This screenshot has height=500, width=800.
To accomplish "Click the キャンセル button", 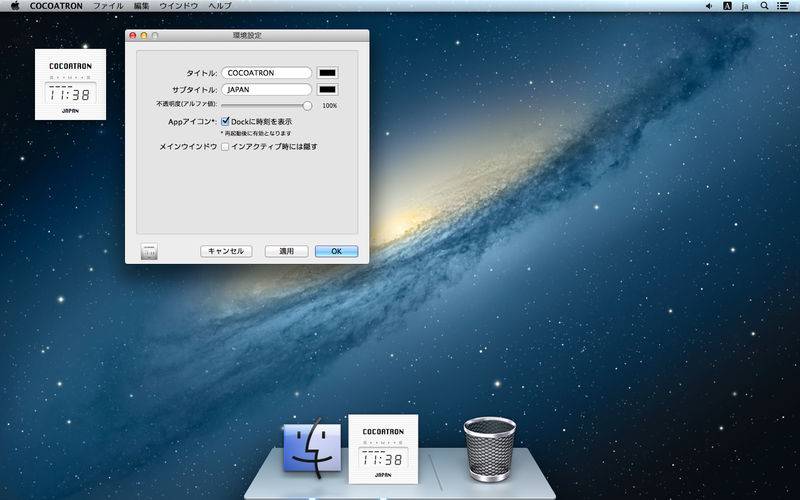I will click(x=226, y=251).
